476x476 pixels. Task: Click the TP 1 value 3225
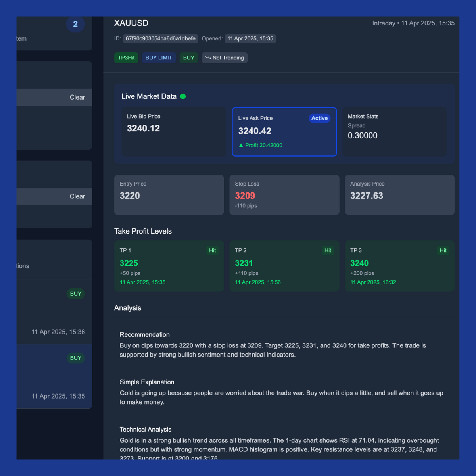tap(129, 263)
